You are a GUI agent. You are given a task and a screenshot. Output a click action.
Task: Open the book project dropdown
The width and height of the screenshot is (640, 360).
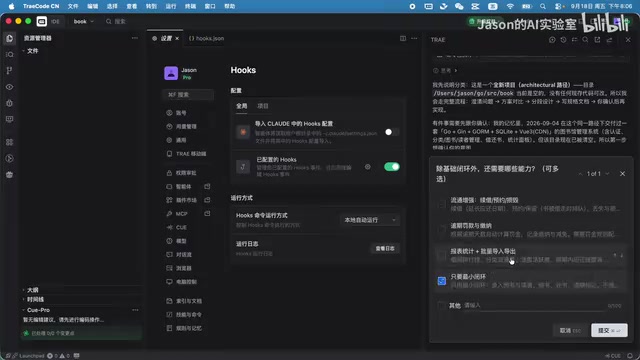coord(84,21)
